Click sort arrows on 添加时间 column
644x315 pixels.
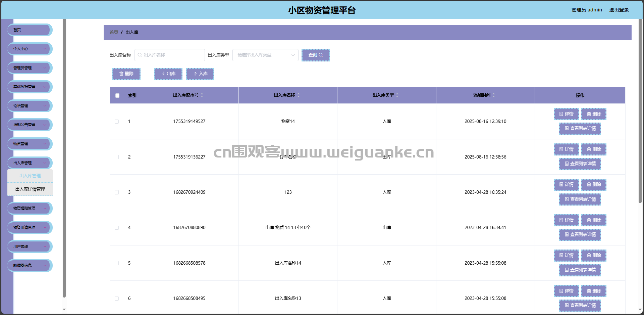(494, 95)
